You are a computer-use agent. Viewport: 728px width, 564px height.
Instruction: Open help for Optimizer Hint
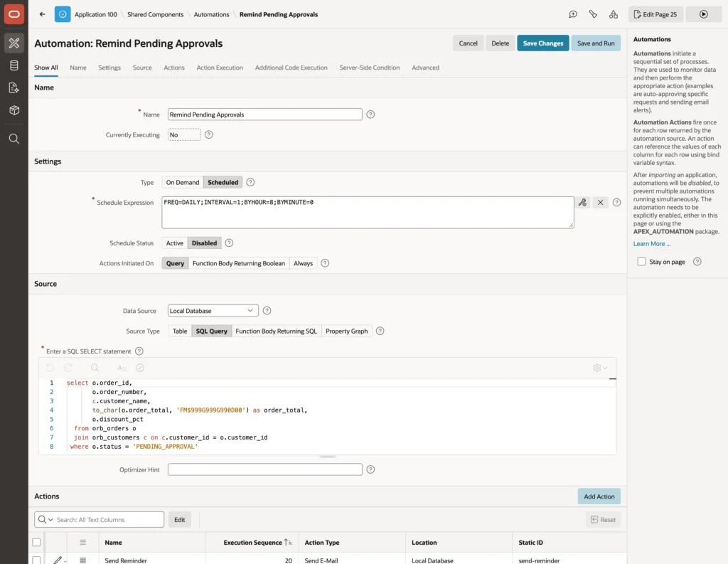click(370, 469)
